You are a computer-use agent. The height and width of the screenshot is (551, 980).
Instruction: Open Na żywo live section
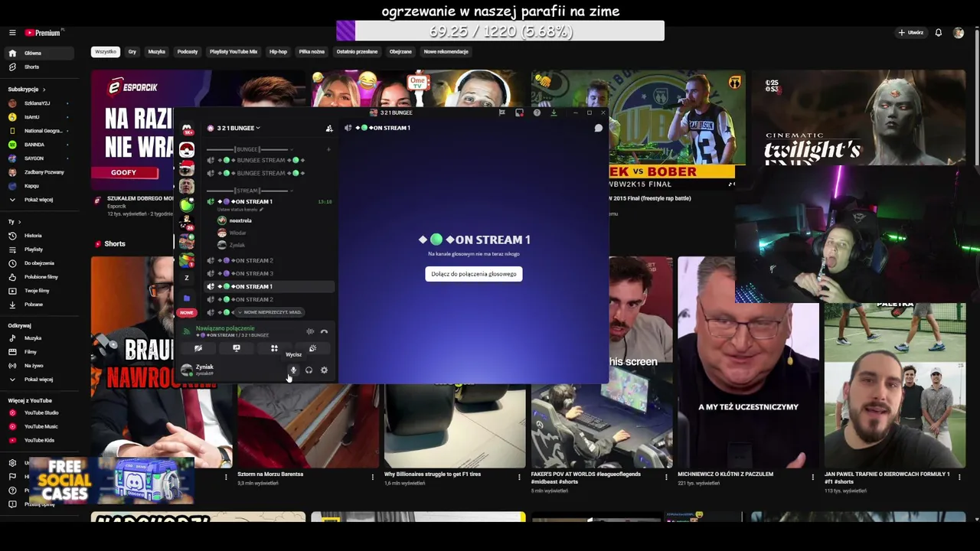[40, 366]
